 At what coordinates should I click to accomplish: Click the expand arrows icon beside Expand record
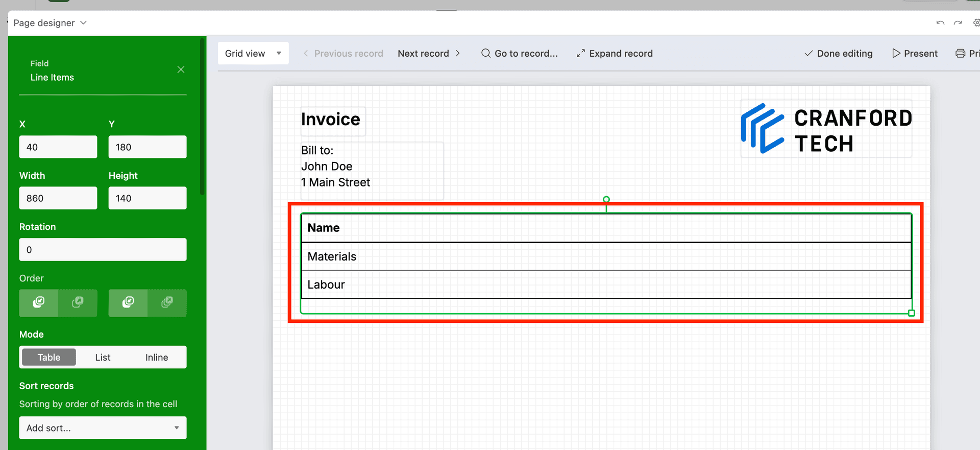pos(581,53)
